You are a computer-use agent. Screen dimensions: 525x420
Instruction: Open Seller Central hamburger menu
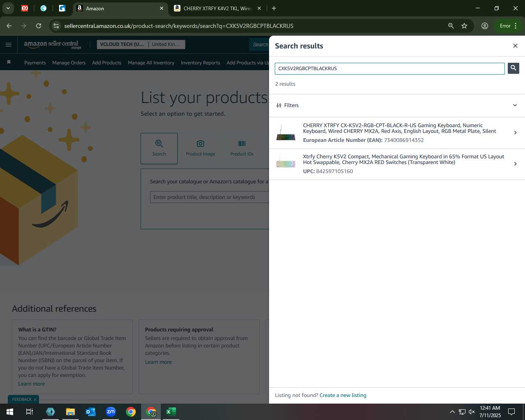pos(9,45)
